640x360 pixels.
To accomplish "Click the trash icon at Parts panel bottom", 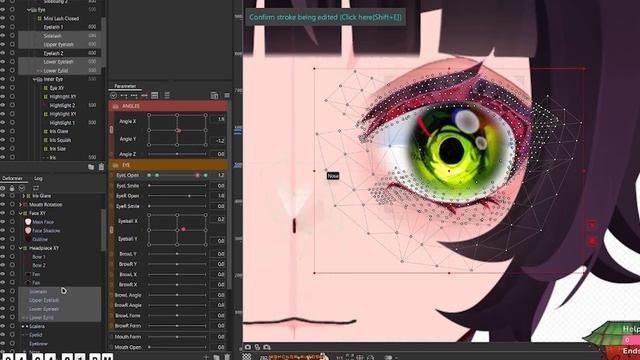I will 101,167.
